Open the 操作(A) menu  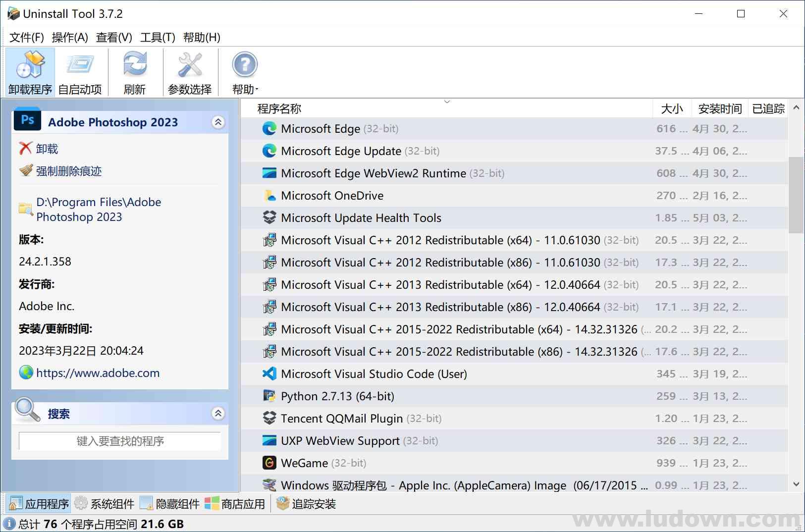click(x=70, y=38)
